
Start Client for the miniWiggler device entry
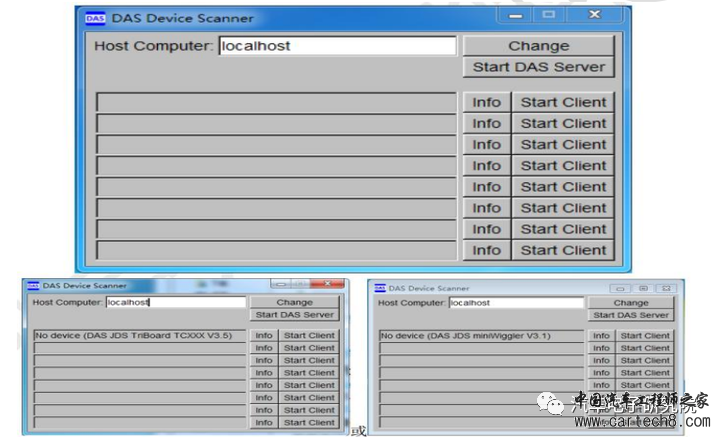click(645, 336)
